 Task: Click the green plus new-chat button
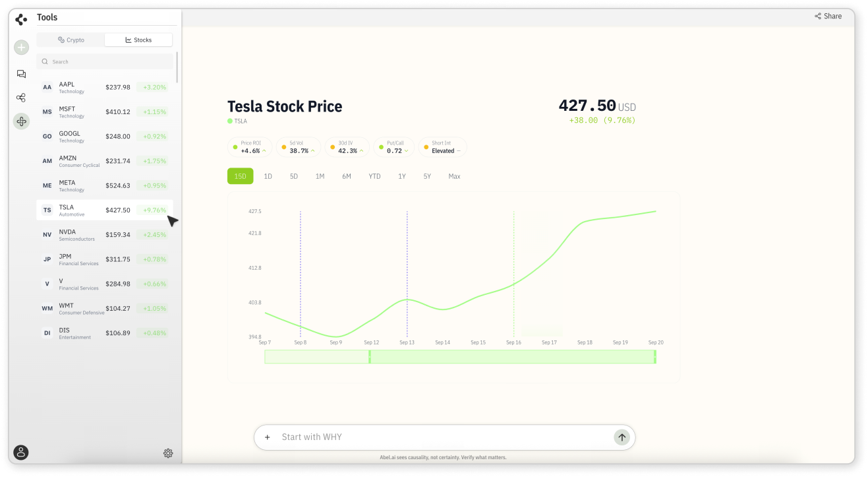coord(22,48)
